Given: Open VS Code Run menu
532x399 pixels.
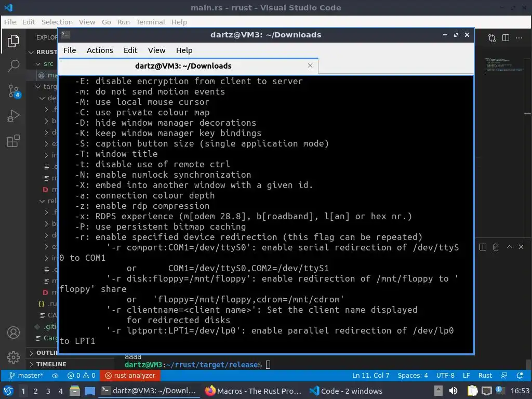Looking at the screenshot, I should (x=124, y=22).
